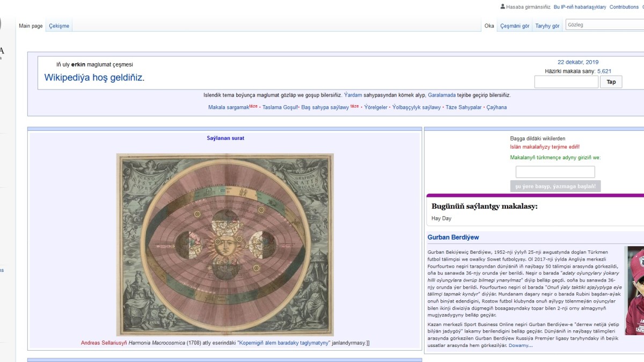This screenshot has height=362, width=644.
Task: Click 'Islän makalaňyzy terjime ediň!' red text
Action: pyautogui.click(x=545, y=147)
